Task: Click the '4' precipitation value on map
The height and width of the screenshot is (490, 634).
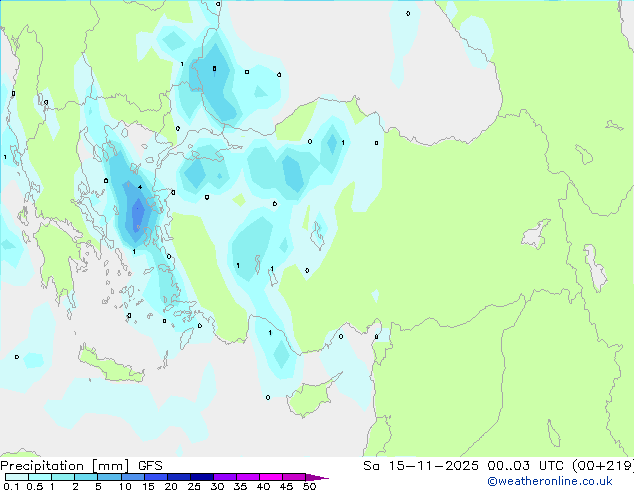Action: tap(140, 187)
